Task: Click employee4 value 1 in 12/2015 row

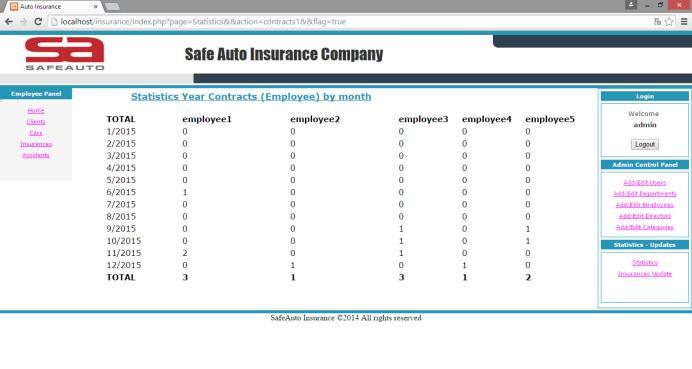Action: pyautogui.click(x=464, y=265)
